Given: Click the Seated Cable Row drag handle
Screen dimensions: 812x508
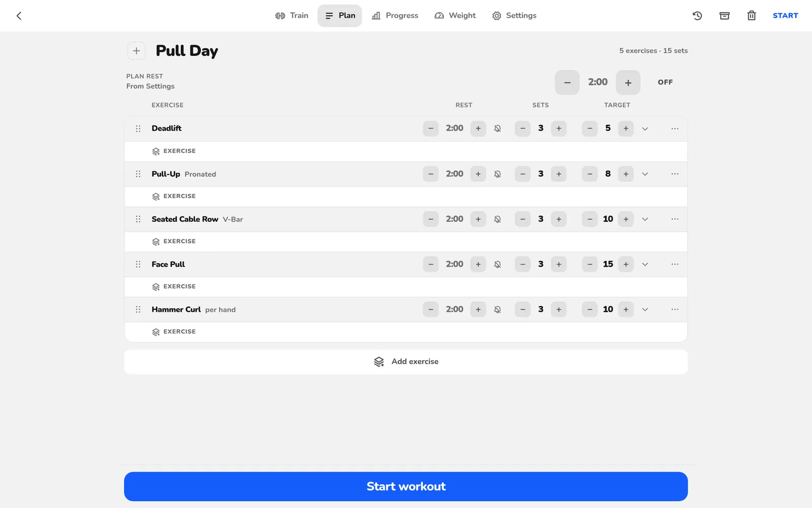Looking at the screenshot, I should (x=138, y=219).
